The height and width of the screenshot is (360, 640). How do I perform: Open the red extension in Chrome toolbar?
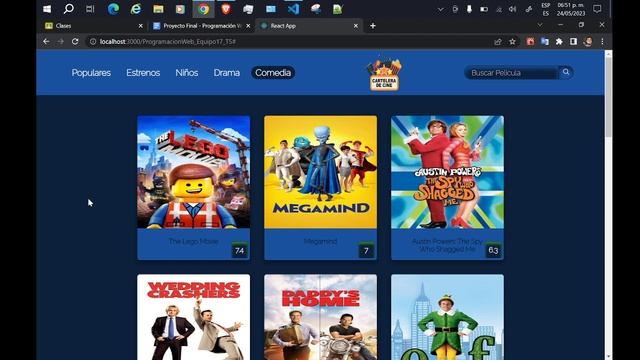(530, 42)
